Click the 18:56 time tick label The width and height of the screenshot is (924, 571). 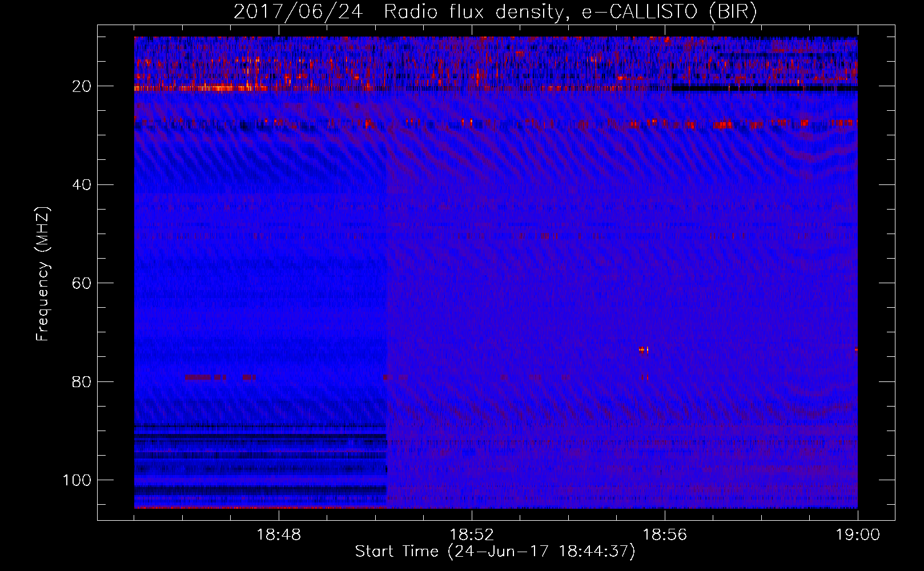pyautogui.click(x=665, y=535)
